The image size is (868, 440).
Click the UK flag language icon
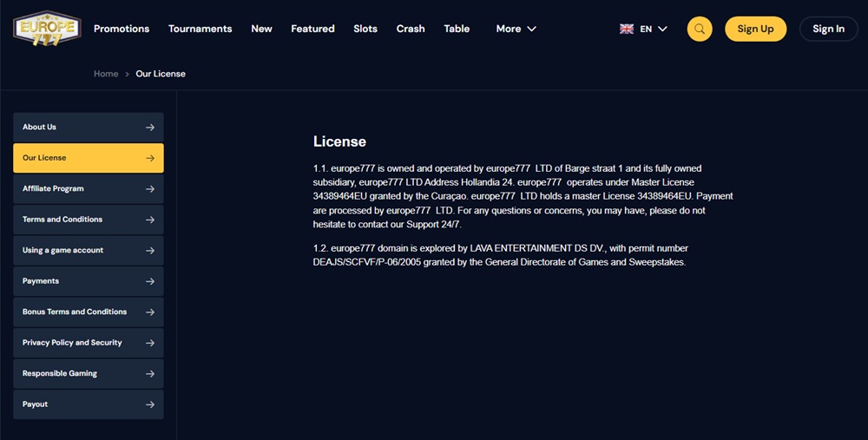(x=627, y=29)
